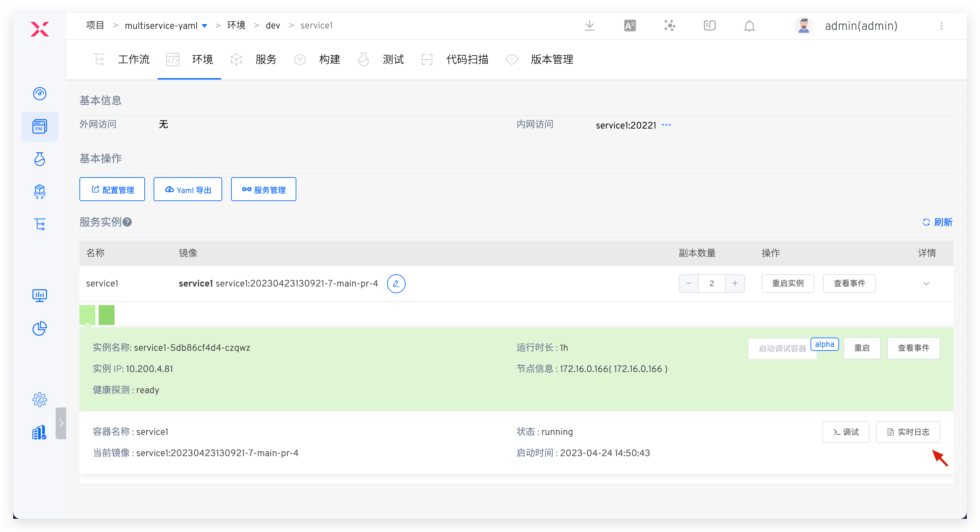This screenshot has height=532, width=980.
Task: Click the ellipsis next to service1:20221
Action: point(666,125)
